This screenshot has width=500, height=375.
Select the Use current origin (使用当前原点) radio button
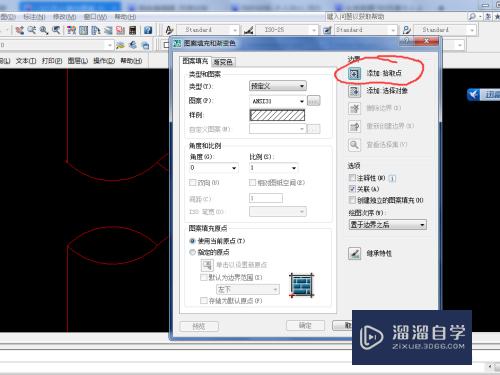tap(192, 241)
